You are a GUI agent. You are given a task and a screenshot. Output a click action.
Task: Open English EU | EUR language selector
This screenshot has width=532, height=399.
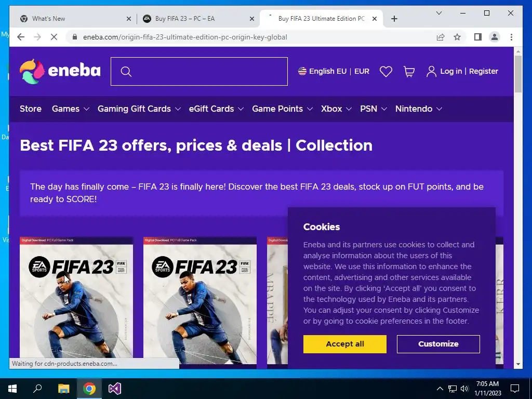[334, 71]
